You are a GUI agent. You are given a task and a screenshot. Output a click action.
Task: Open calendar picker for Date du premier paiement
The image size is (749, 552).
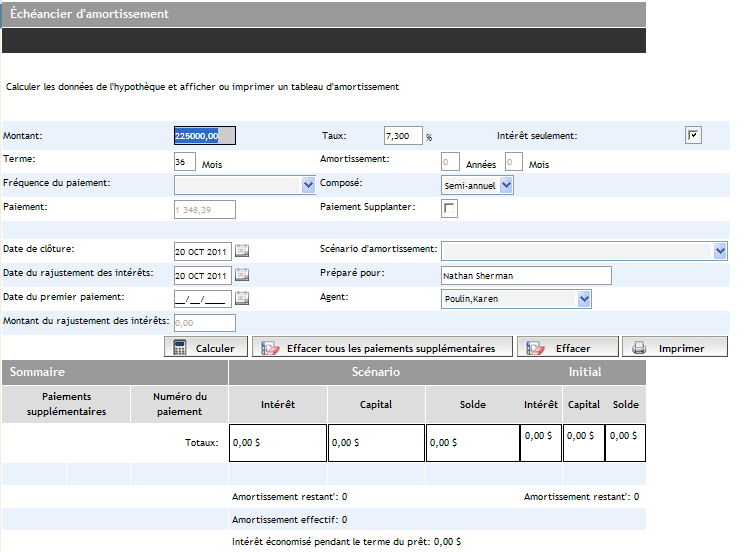tap(242, 298)
